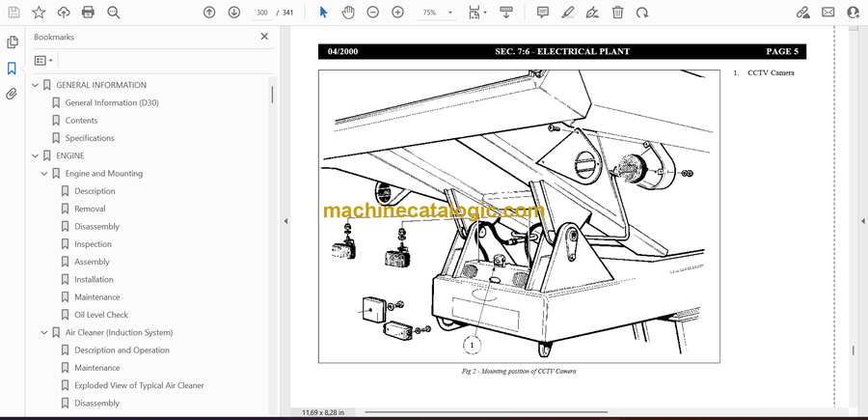The height and width of the screenshot is (420, 868).
Task: Open the page thumbnails panel
Action: 13,42
